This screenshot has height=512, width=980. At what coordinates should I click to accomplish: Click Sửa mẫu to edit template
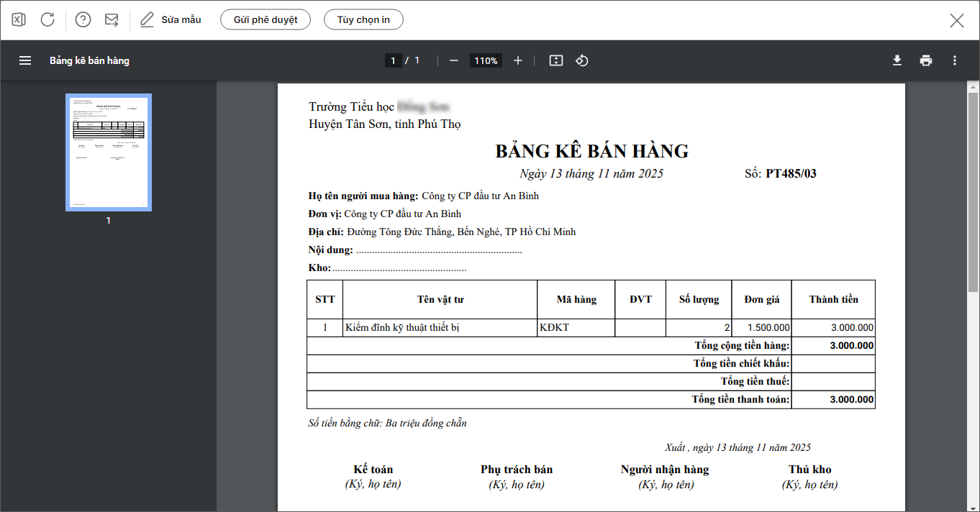171,19
